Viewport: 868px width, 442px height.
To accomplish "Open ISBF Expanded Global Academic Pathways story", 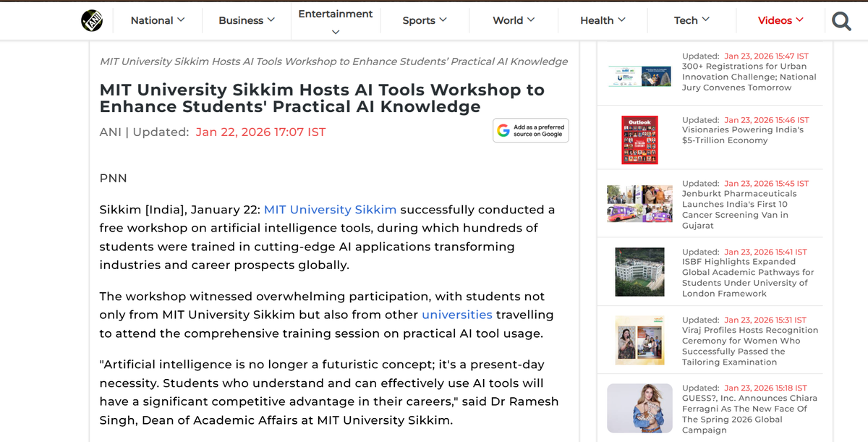I will 748,278.
